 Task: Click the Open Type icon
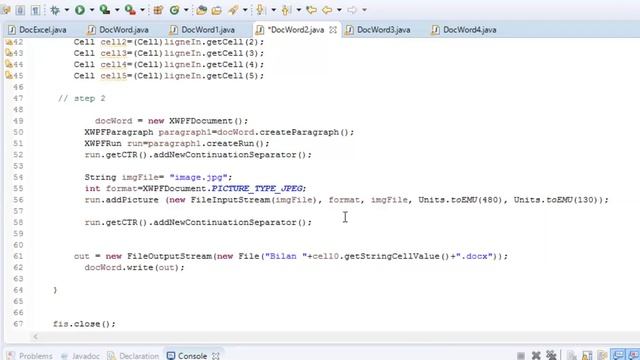[201, 10]
